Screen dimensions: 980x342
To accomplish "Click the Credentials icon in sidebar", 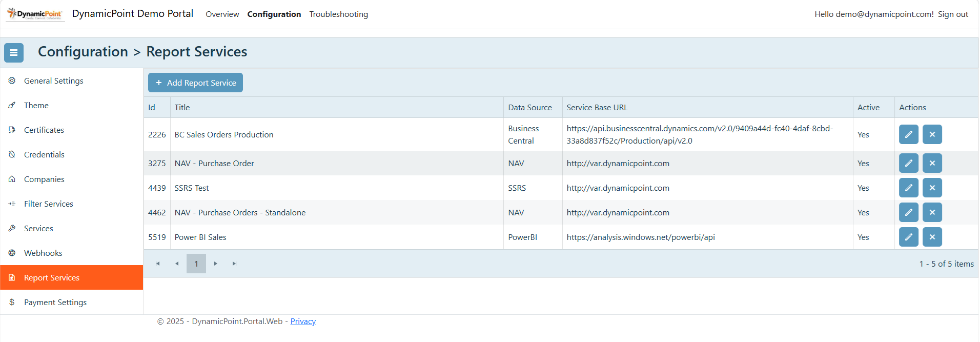I will [12, 154].
